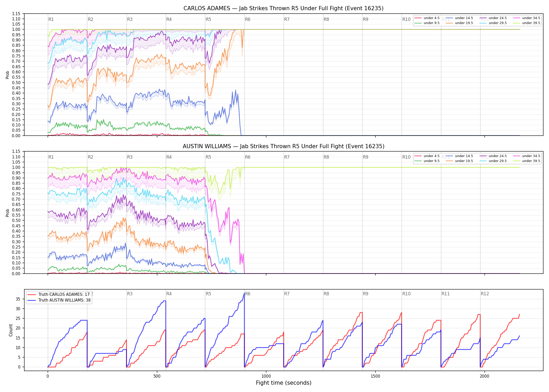Click R9 round marker in Austin Williams chart
549x392 pixels.
point(365,157)
